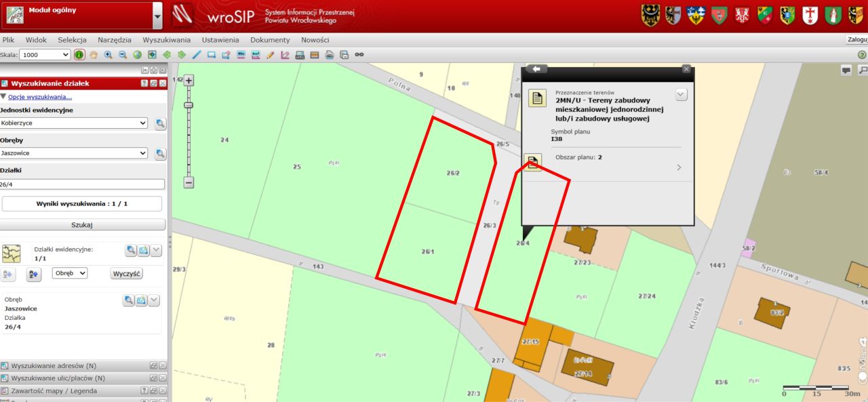Click the Zaloguj login button
This screenshot has height=402, width=868.
click(x=857, y=40)
